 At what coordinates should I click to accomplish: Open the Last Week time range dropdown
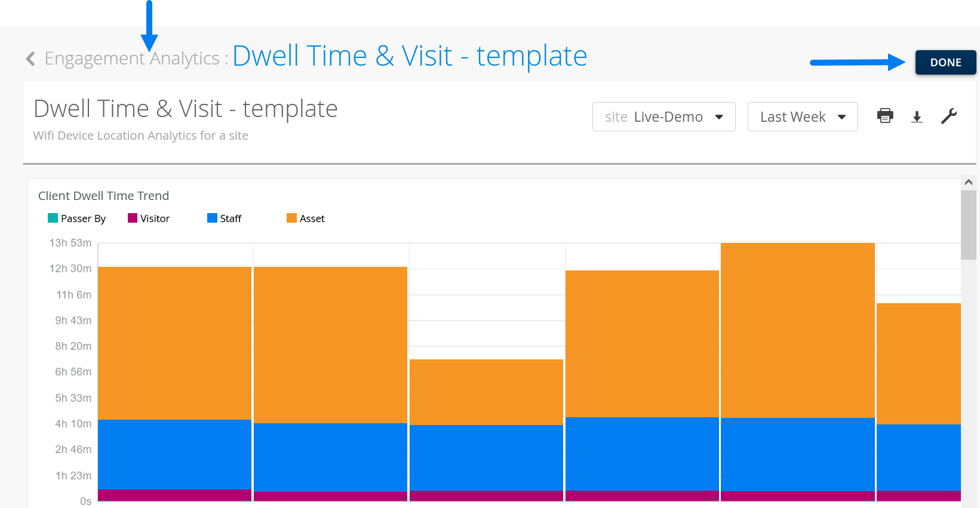point(802,117)
